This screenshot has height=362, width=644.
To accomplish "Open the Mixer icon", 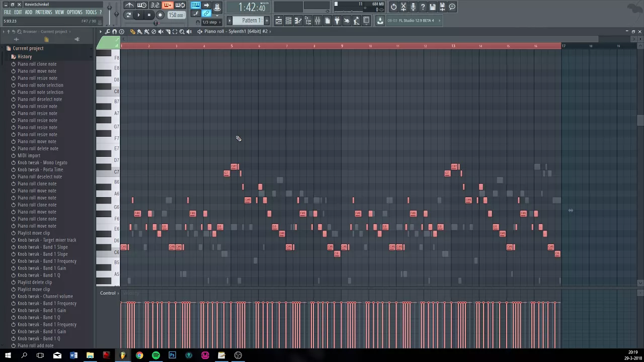I will 317,21.
